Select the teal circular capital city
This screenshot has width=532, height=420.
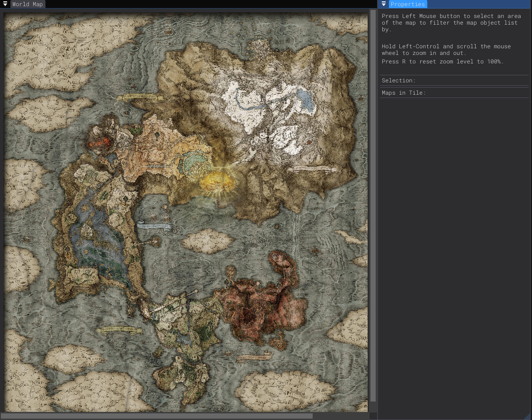(193, 161)
